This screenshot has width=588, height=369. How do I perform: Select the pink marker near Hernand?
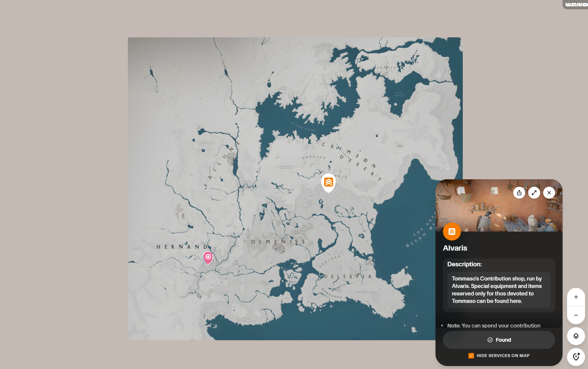[208, 257]
